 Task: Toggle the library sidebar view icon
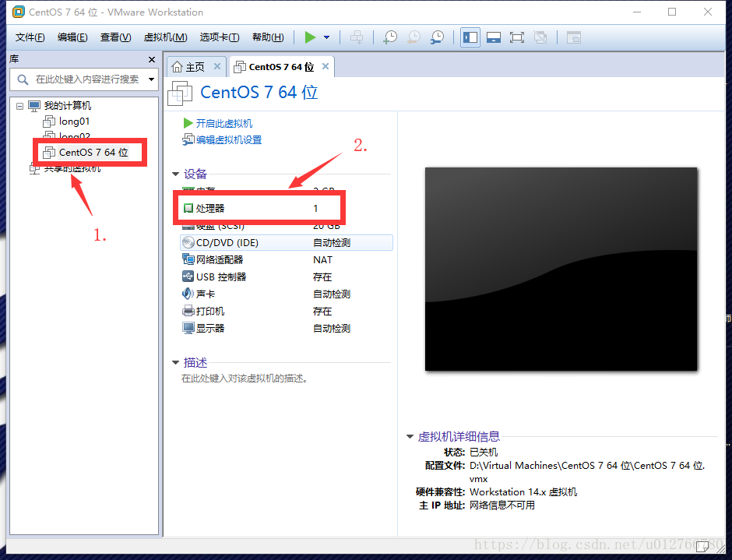pyautogui.click(x=470, y=37)
